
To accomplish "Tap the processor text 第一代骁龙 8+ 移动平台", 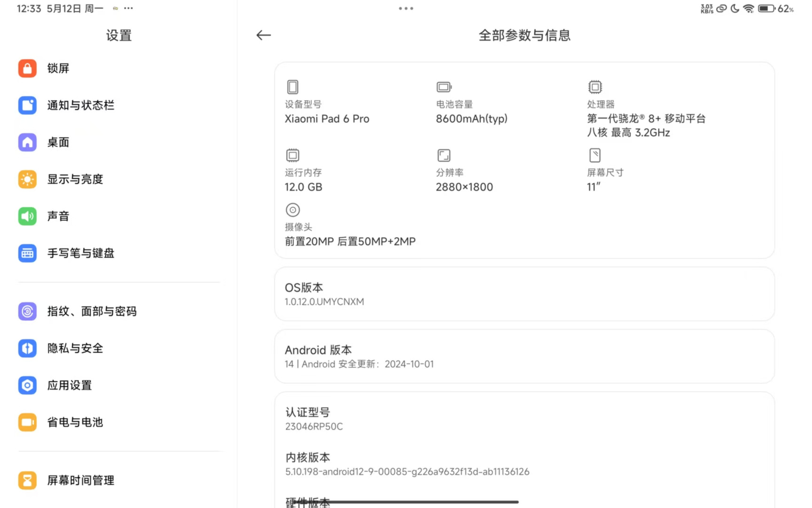I will point(646,119).
